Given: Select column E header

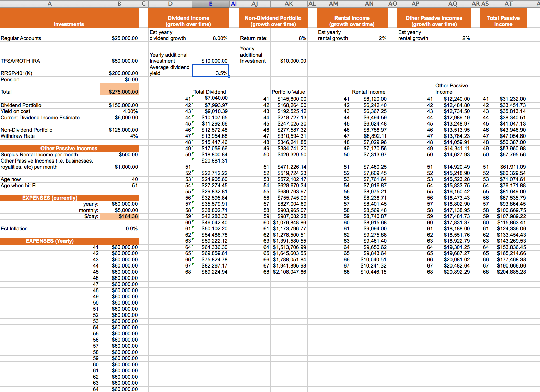Looking at the screenshot, I should click(210, 4).
